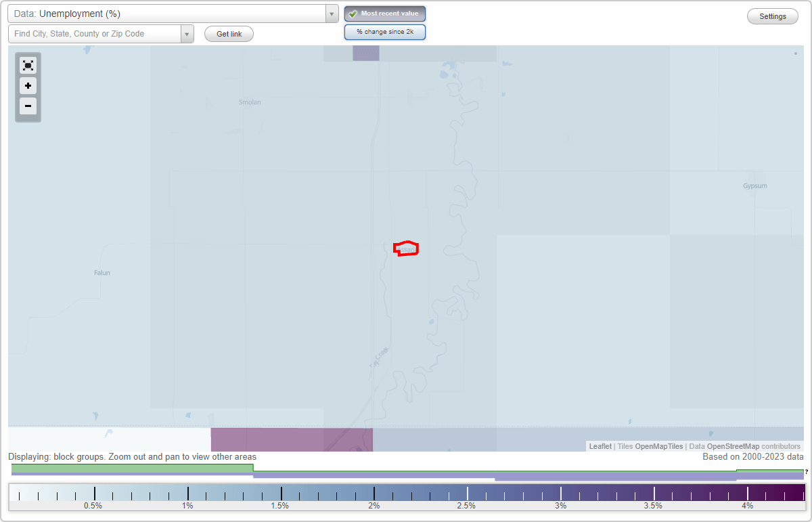
Task: Focus the Find City, State, County field
Action: point(95,34)
